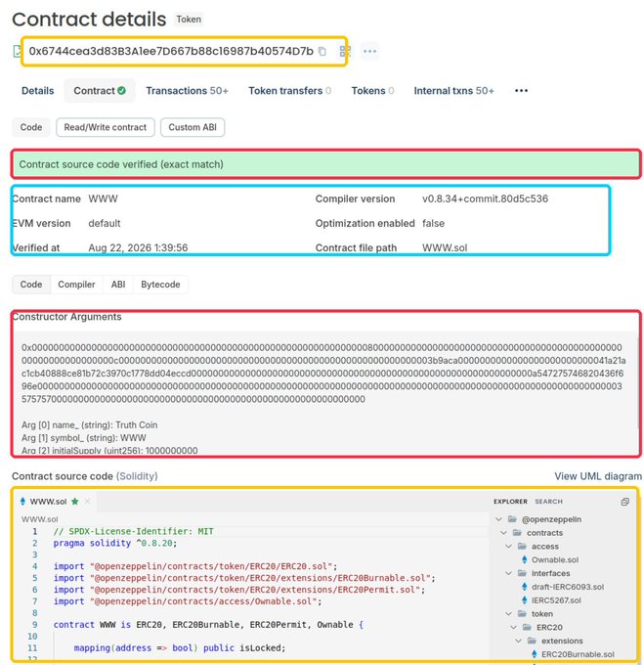Switch to the Details tab

[x=38, y=90]
